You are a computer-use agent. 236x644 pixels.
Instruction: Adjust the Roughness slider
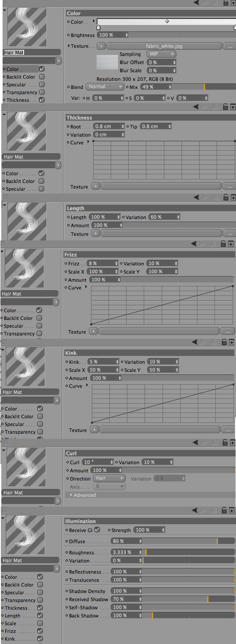189,552
